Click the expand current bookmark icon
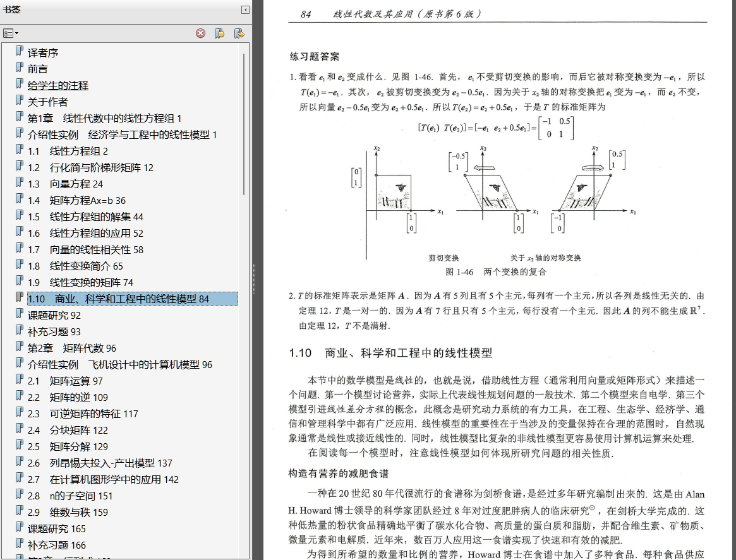 [x=239, y=33]
